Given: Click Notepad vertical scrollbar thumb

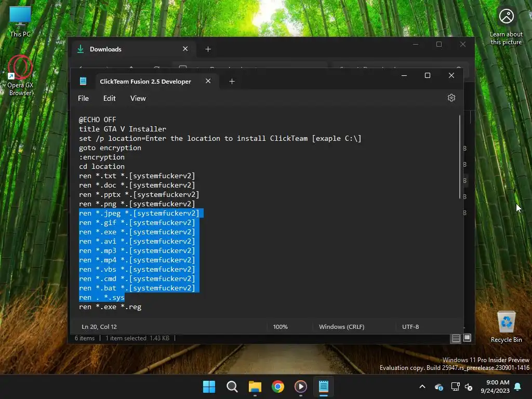Looking at the screenshot, I should click(460, 157).
